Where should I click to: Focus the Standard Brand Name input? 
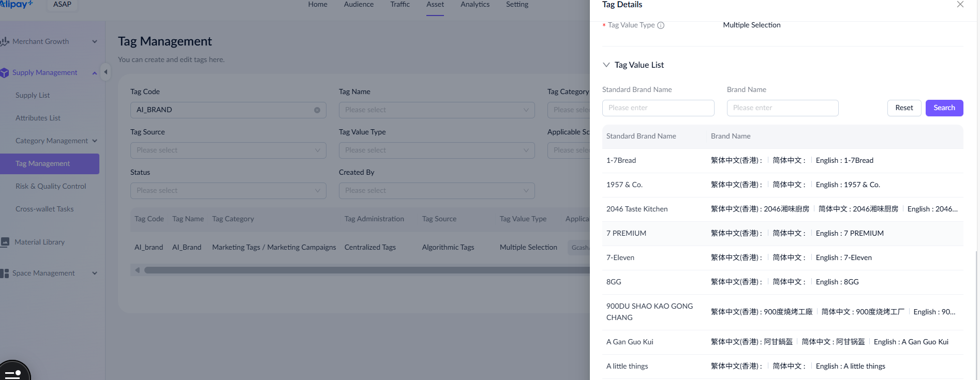(x=658, y=108)
